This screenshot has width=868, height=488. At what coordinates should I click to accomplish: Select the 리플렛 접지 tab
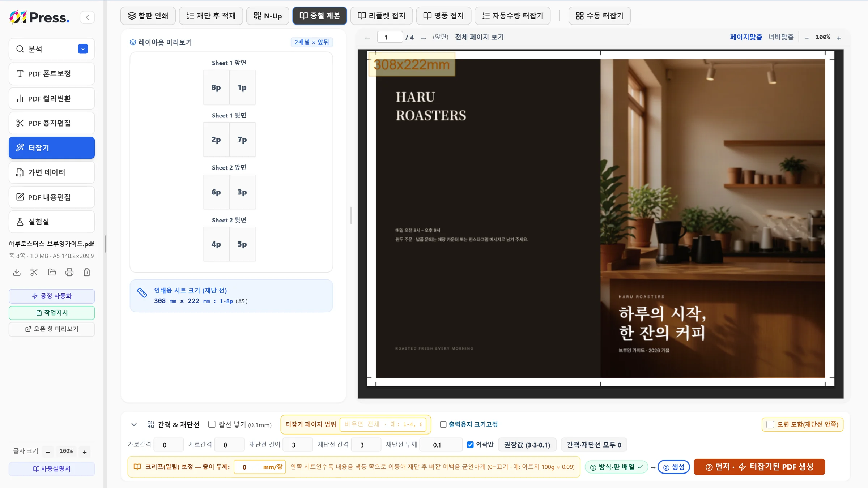coord(382,16)
